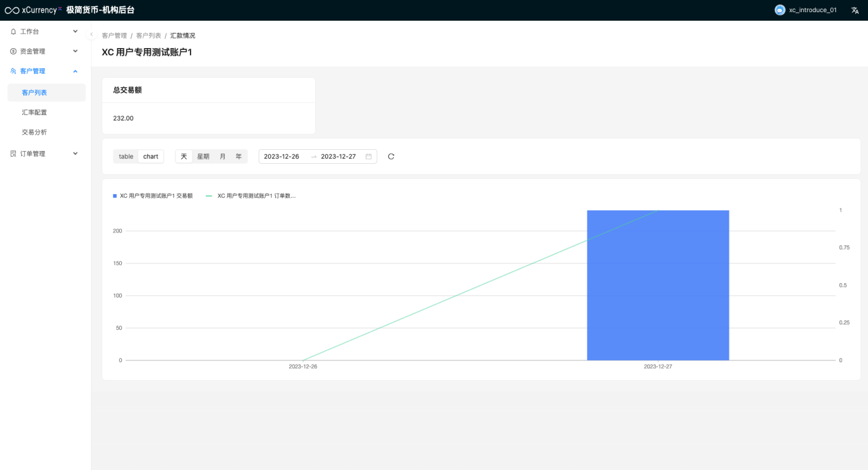Open 客户列表 in the sidebar
The height and width of the screenshot is (470, 868).
click(46, 93)
